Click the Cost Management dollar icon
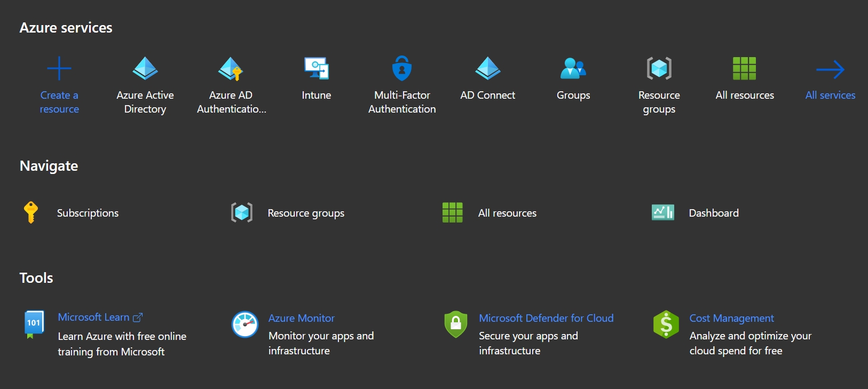The height and width of the screenshot is (389, 868). [x=666, y=324]
